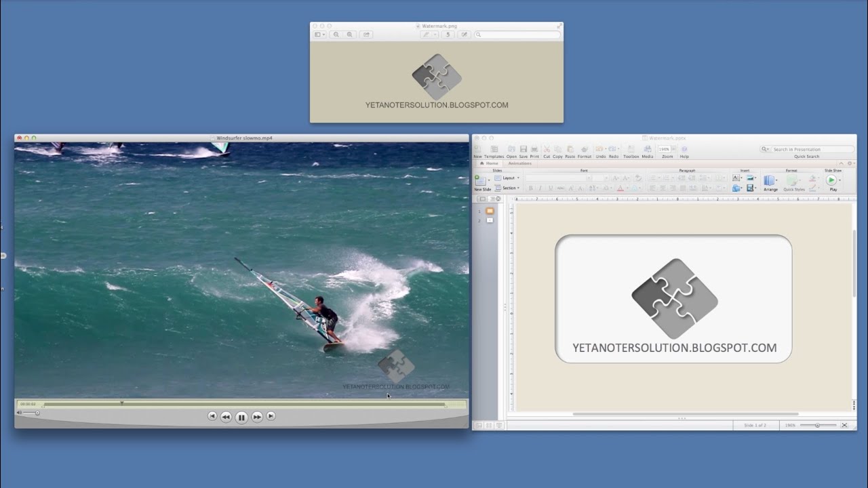
Task: Fast forward the QuickTime video
Action: click(257, 417)
